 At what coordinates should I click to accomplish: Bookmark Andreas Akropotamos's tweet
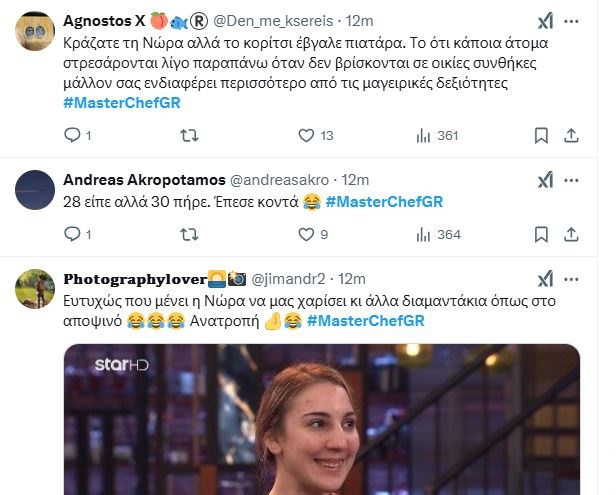click(x=541, y=234)
